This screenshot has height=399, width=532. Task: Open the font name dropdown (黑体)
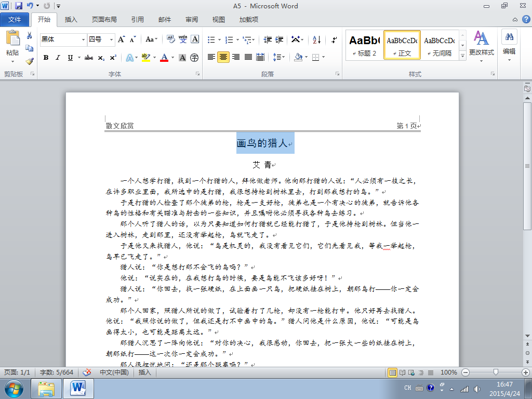[x=83, y=39]
